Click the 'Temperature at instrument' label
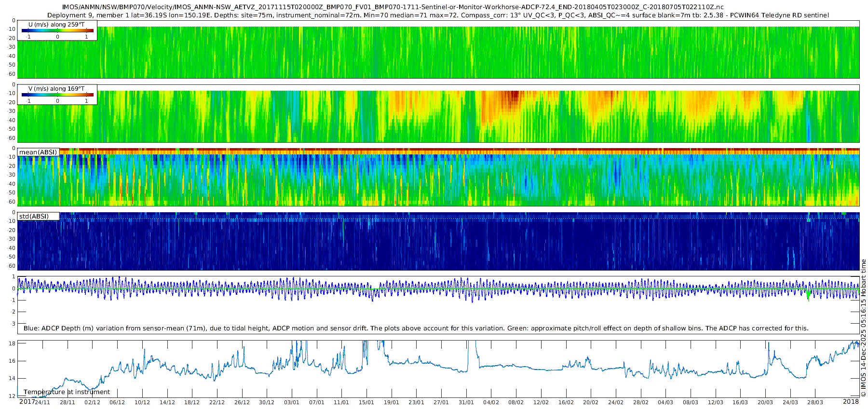The image size is (868, 410). pyautogui.click(x=67, y=392)
